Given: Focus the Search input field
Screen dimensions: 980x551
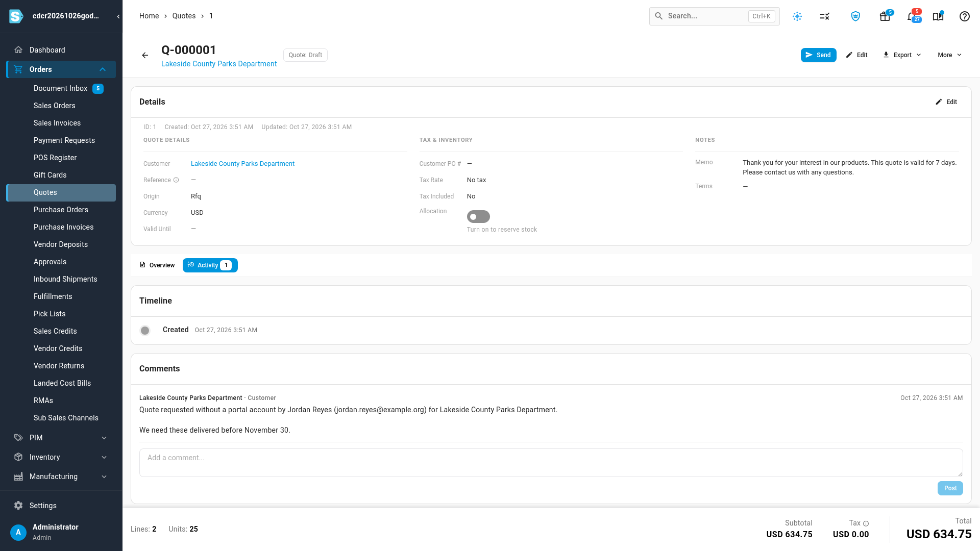Looking at the screenshot, I should (x=714, y=16).
